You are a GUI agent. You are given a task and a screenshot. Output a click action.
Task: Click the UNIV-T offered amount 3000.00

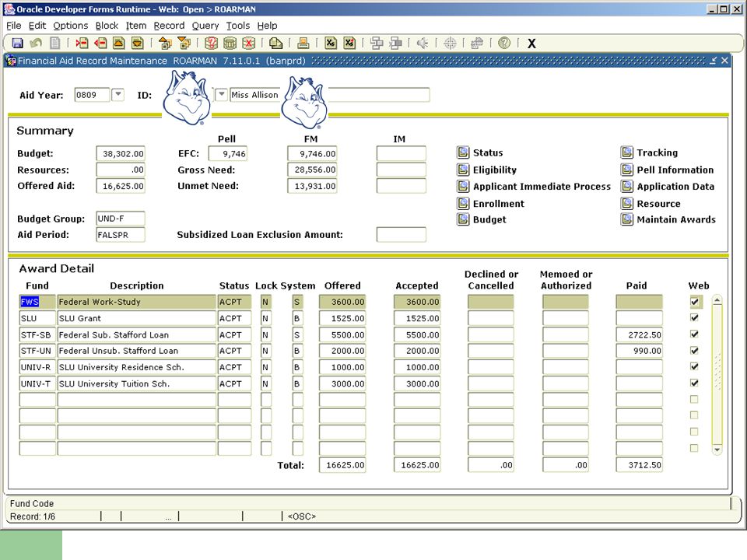point(342,383)
